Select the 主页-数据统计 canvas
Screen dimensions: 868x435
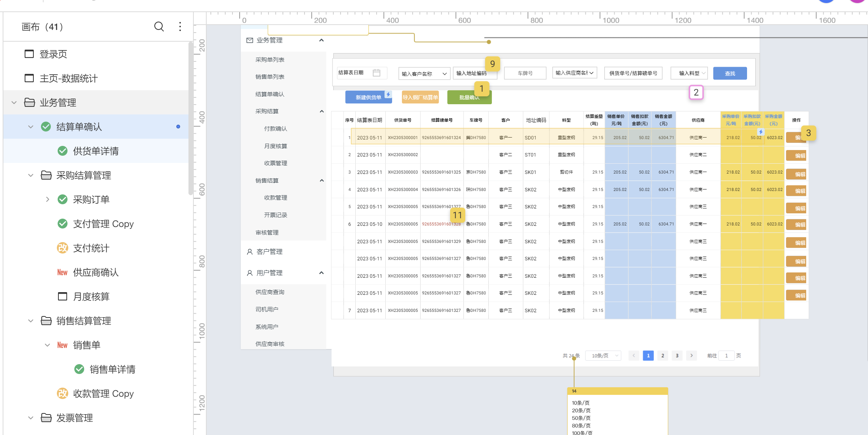coord(69,78)
